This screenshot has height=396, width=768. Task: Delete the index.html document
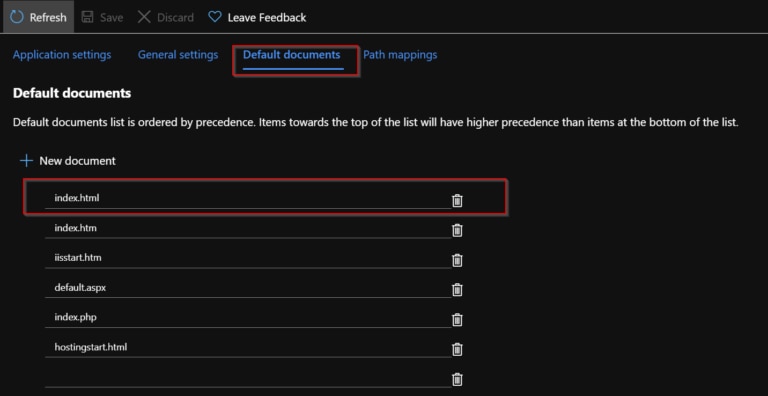(x=457, y=200)
